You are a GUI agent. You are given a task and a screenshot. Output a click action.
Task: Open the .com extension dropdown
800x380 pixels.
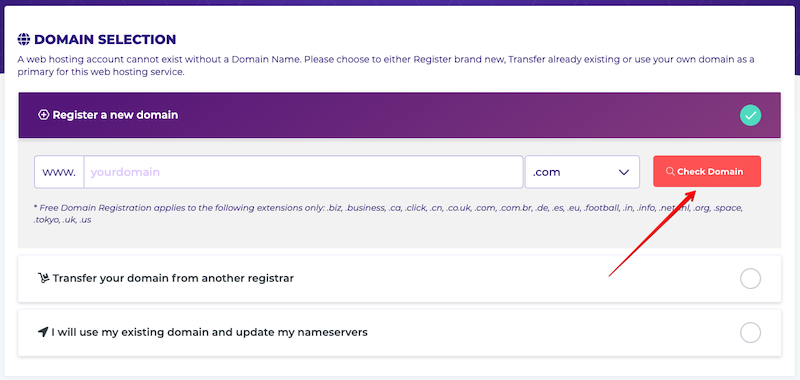tap(582, 172)
